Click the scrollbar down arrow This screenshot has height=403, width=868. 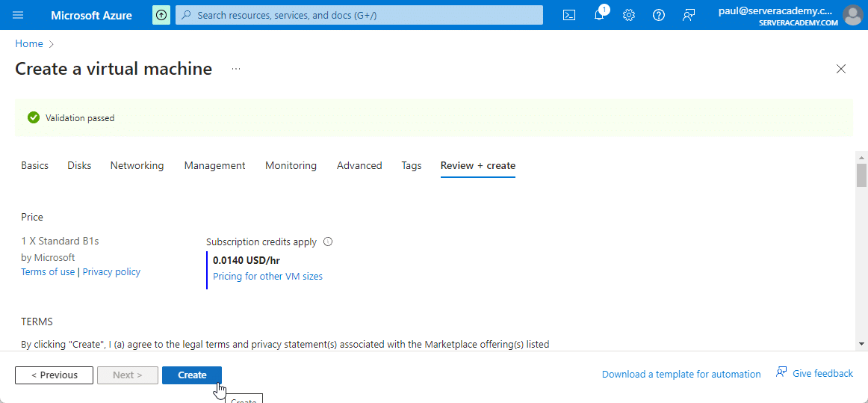click(862, 343)
